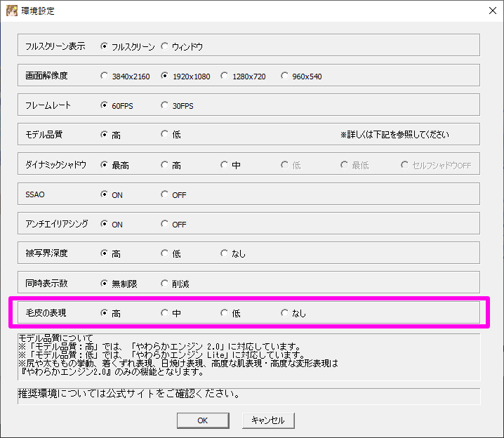Set 同時表示数 to 削減

pos(165,284)
